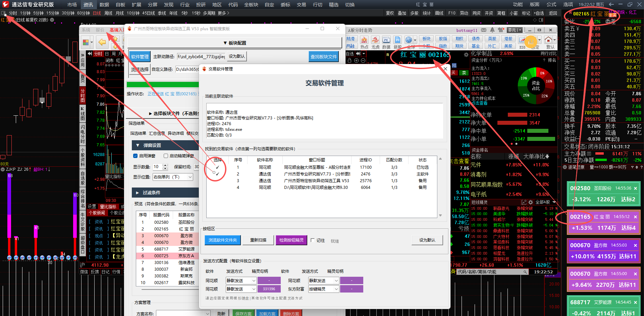644x316 pixels.
Task: Click the yellow back arrow icon
Action: click(102, 42)
